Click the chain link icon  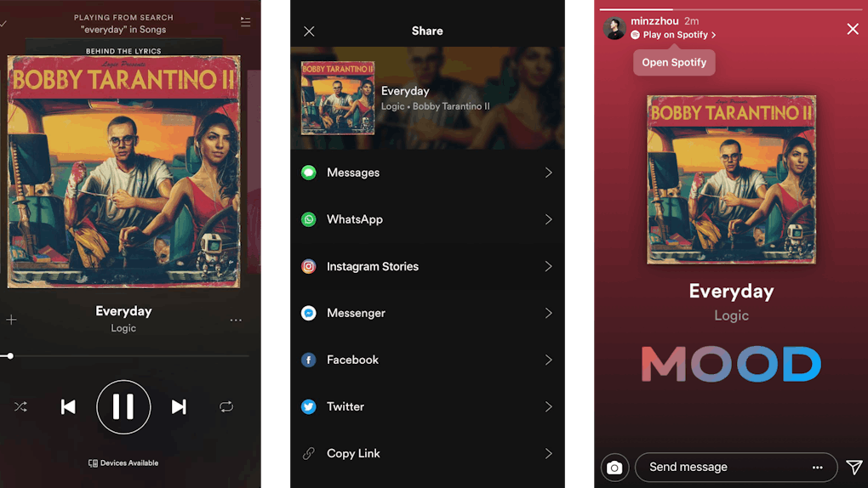point(309,454)
